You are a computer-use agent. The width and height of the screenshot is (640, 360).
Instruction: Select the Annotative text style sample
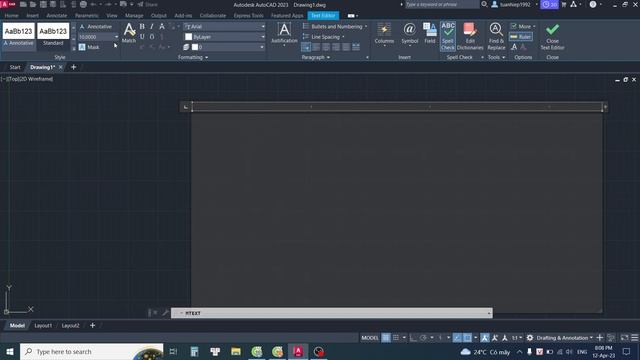18,35
